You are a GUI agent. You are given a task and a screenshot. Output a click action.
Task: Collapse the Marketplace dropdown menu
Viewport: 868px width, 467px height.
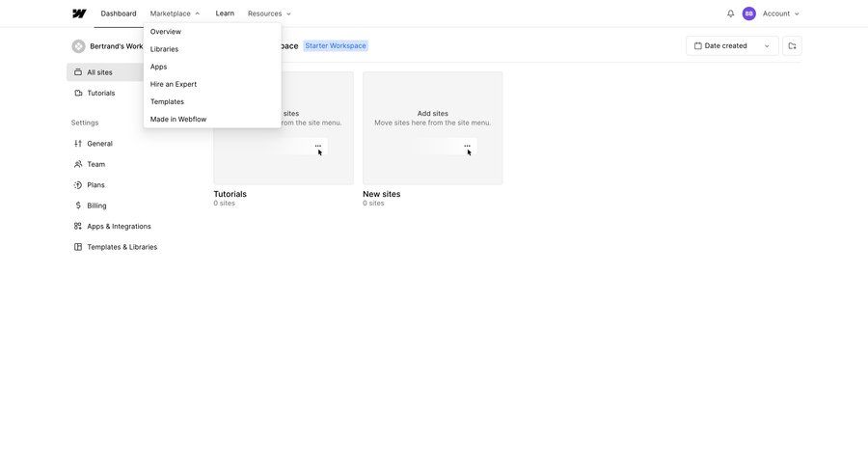pyautogui.click(x=175, y=14)
